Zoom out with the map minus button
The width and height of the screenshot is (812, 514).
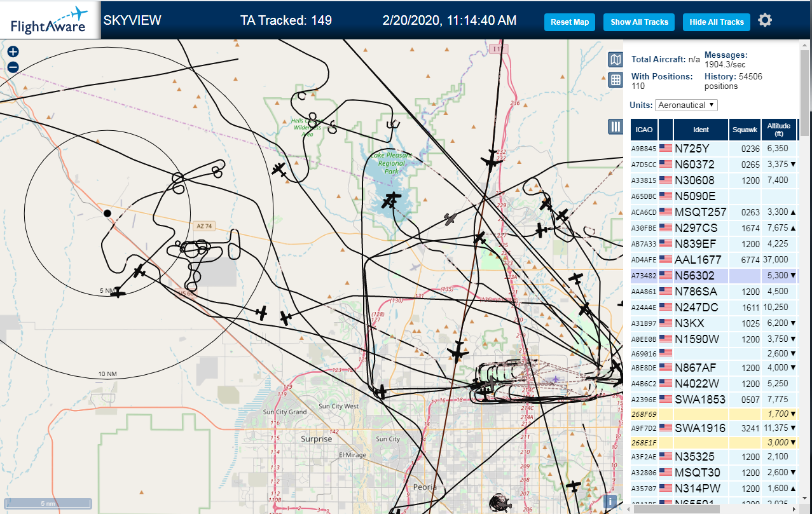[x=13, y=67]
